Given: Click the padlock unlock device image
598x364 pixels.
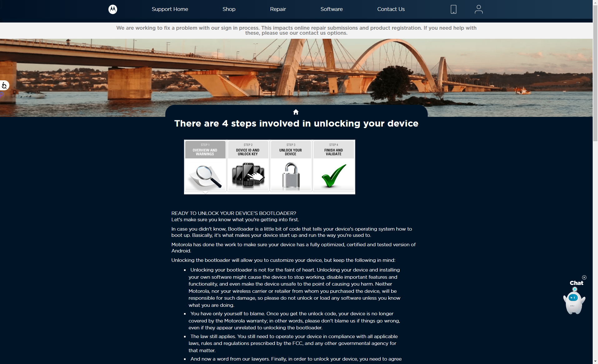Looking at the screenshot, I should tap(291, 175).
